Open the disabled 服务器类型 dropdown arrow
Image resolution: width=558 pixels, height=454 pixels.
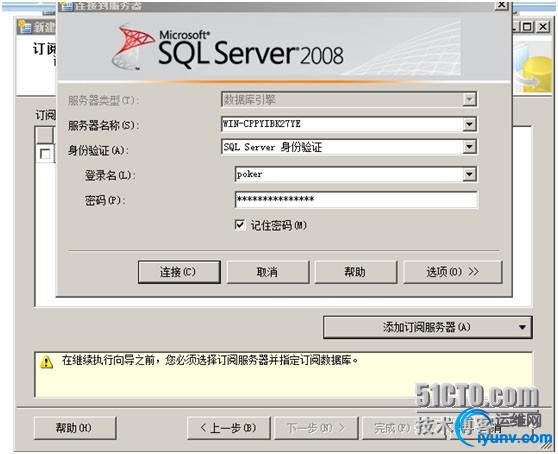[469, 100]
